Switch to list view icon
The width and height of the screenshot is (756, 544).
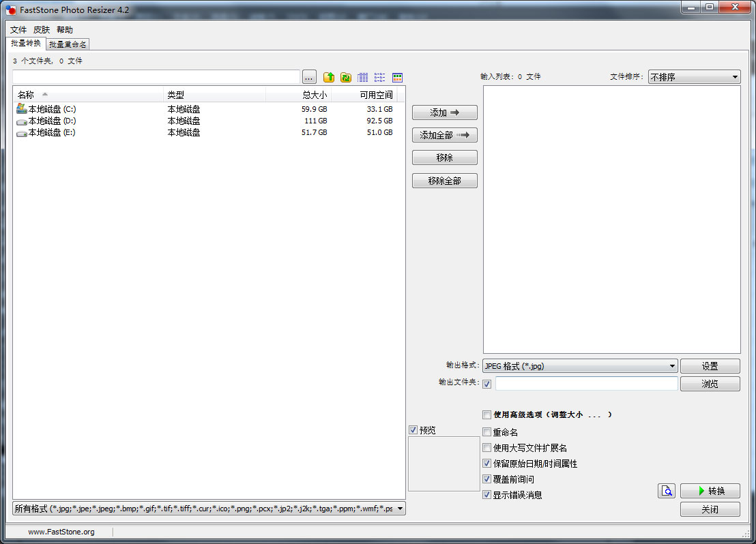pos(380,77)
